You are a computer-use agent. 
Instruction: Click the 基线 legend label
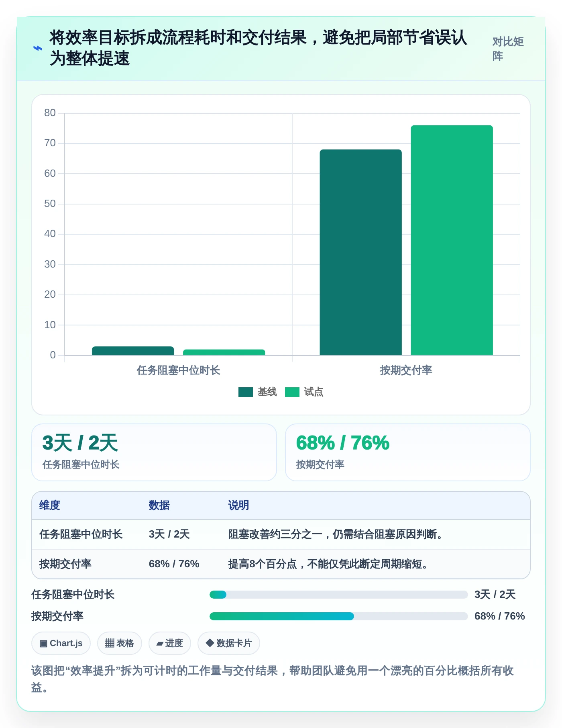[x=267, y=392]
